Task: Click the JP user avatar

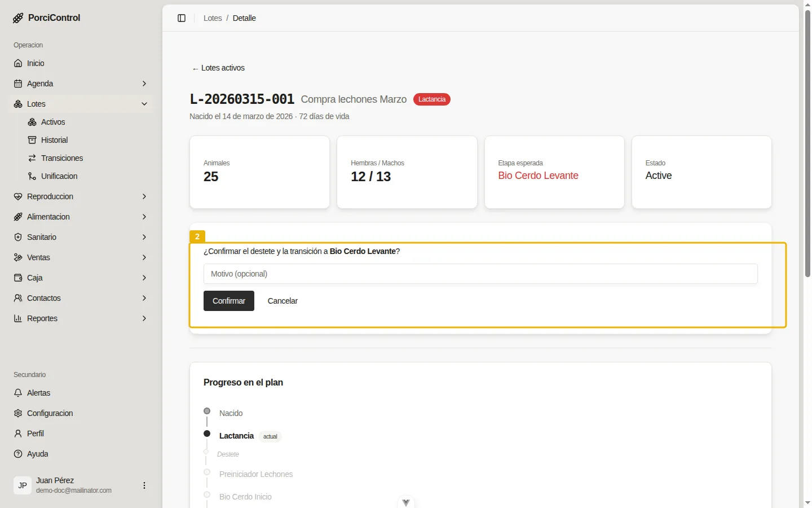Action: (x=23, y=485)
